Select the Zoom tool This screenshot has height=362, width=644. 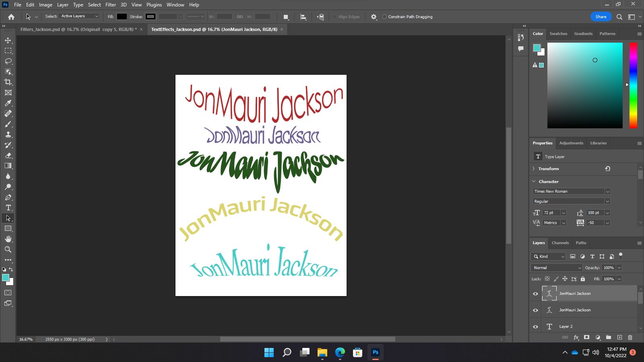[8, 249]
